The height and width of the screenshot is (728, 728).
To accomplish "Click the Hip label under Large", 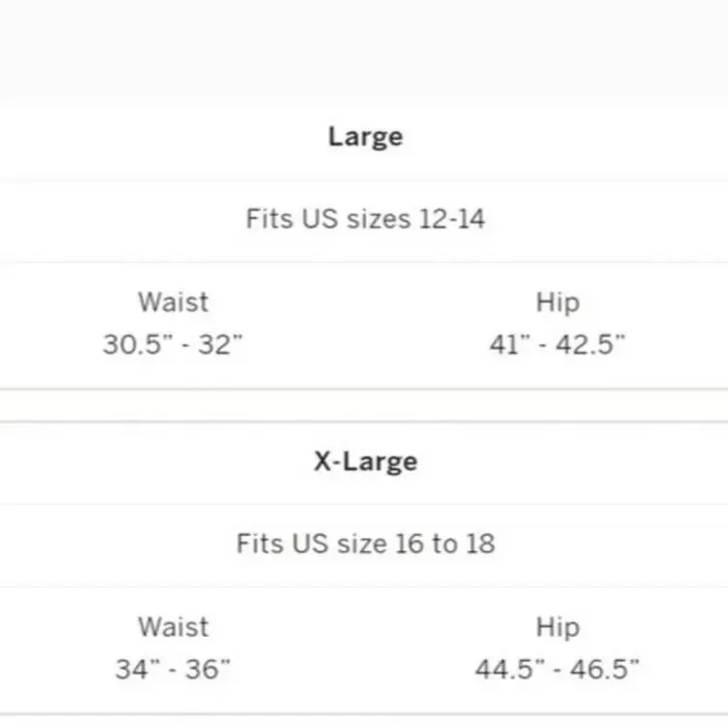I will (x=557, y=302).
